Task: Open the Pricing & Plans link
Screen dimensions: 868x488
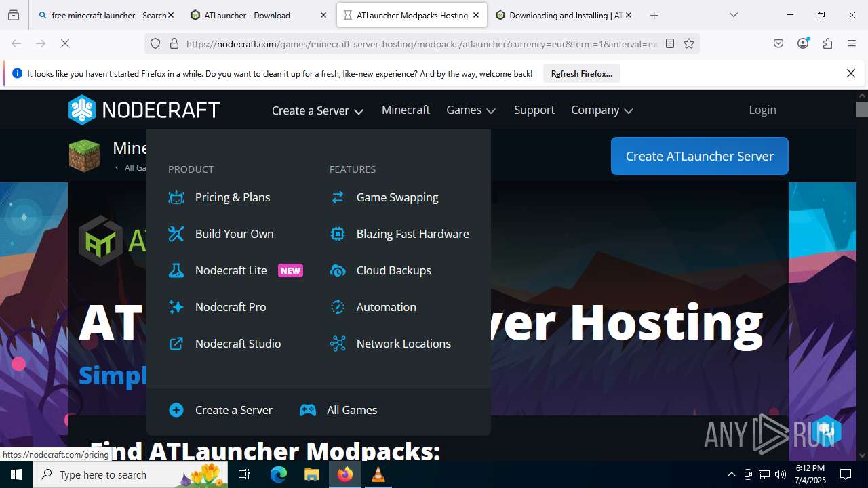Action: [233, 197]
